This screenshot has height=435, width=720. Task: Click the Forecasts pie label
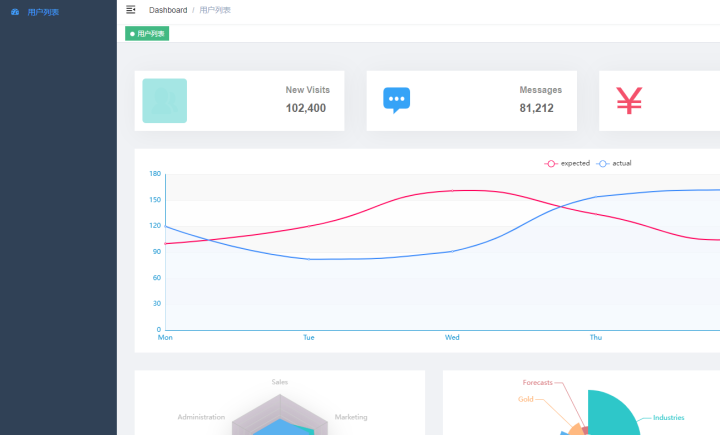538,382
